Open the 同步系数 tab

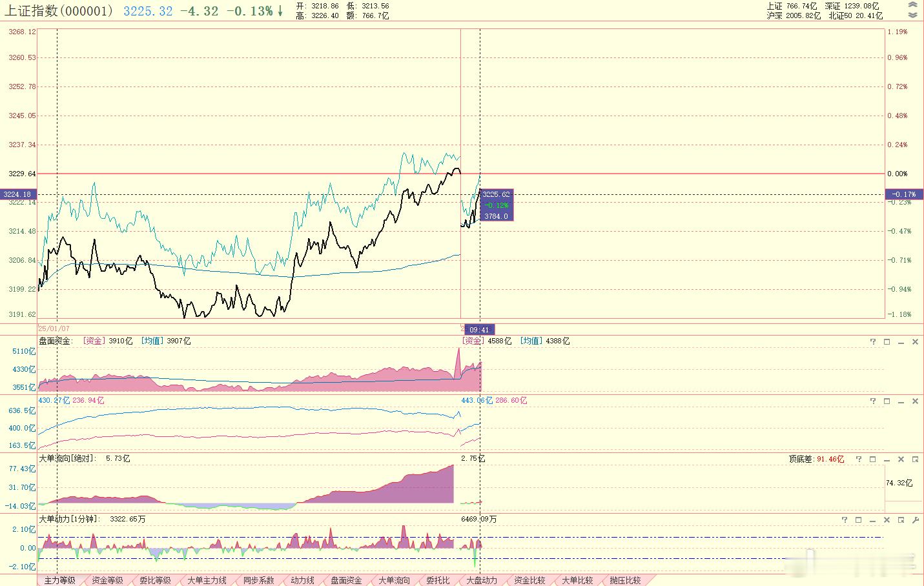click(x=258, y=580)
